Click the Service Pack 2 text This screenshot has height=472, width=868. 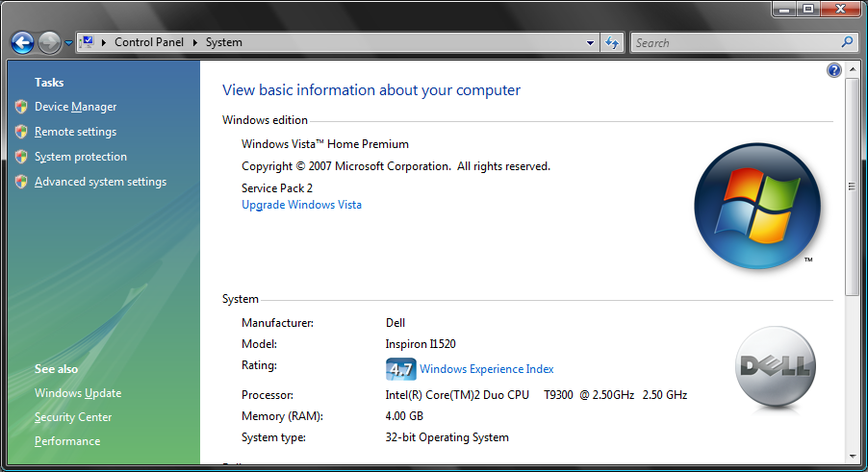tap(277, 188)
